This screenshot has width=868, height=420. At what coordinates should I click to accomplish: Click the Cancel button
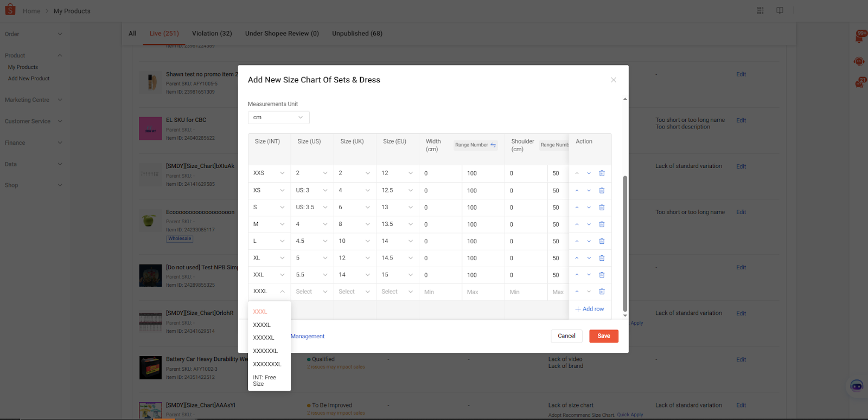coord(566,336)
